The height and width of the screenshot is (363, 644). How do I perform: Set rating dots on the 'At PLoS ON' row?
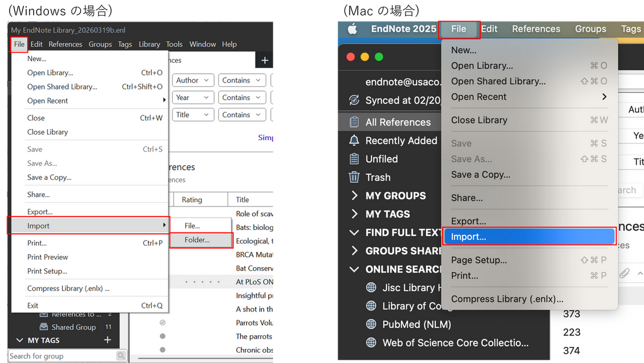[x=202, y=281]
